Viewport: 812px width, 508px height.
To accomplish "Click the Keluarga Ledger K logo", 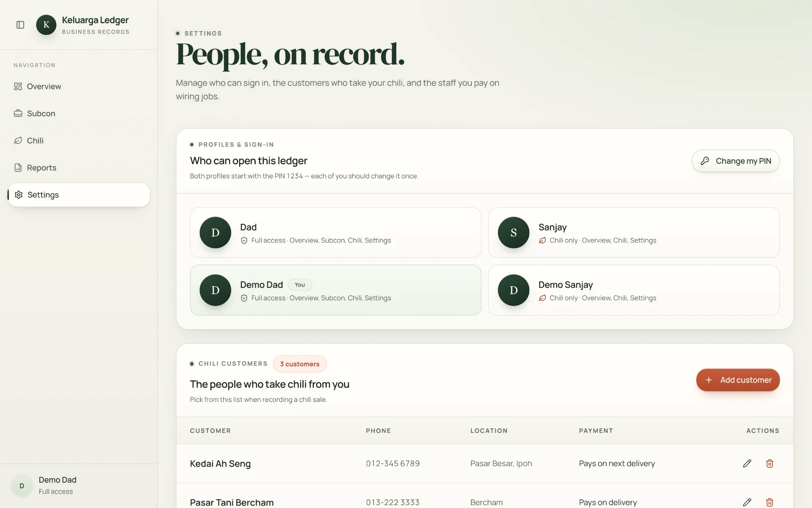I will pos(46,25).
